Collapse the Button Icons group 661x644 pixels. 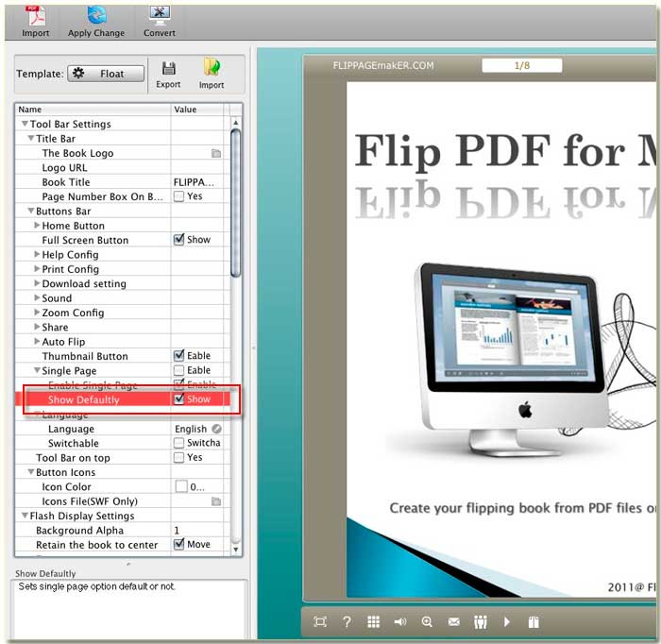coord(31,472)
